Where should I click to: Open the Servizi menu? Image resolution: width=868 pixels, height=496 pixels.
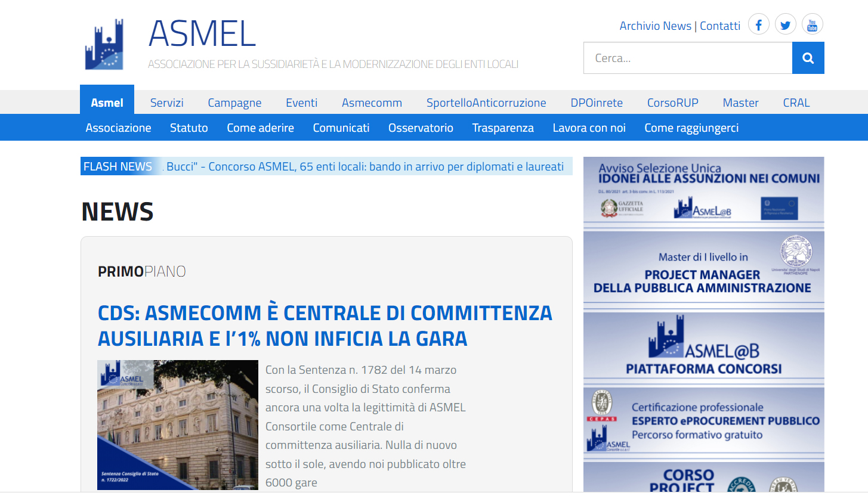point(166,103)
